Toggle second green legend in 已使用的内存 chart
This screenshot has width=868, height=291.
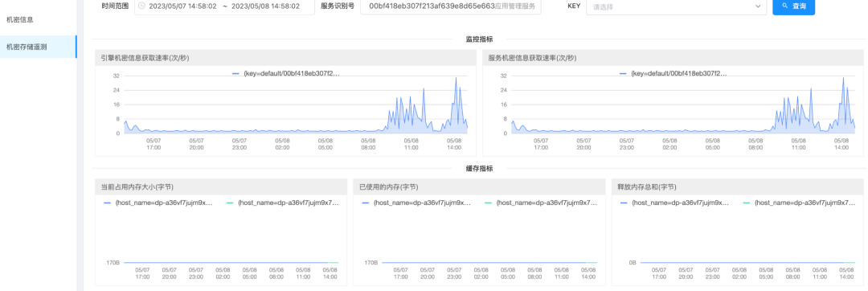[x=542, y=203]
